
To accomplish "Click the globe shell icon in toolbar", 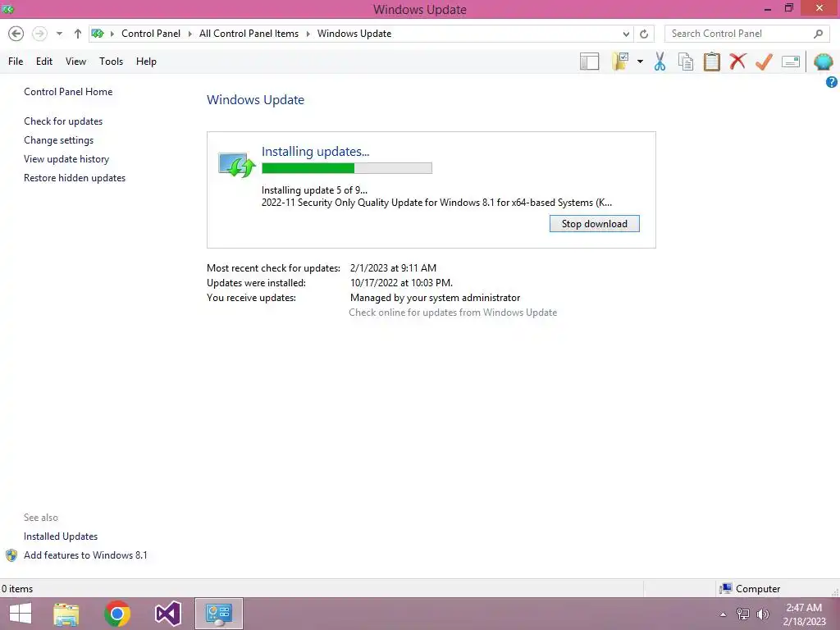I will pos(824,62).
